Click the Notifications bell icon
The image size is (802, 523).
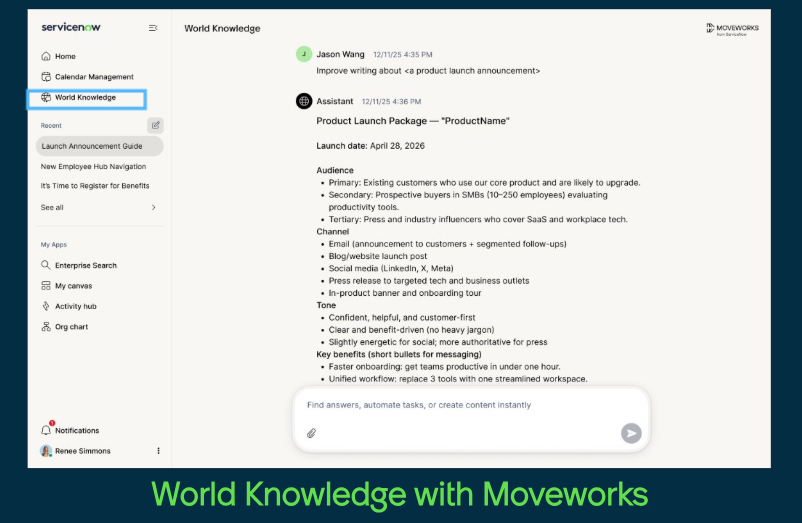(x=46, y=430)
